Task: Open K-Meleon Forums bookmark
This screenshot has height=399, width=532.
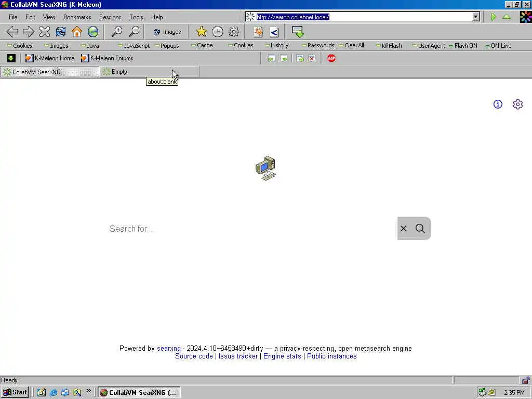Action: coord(107,58)
